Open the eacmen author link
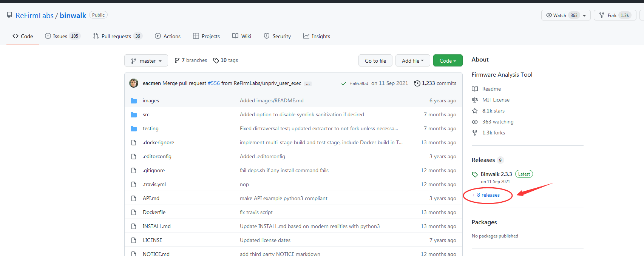Viewport: 644px width, 256px height. 152,83
